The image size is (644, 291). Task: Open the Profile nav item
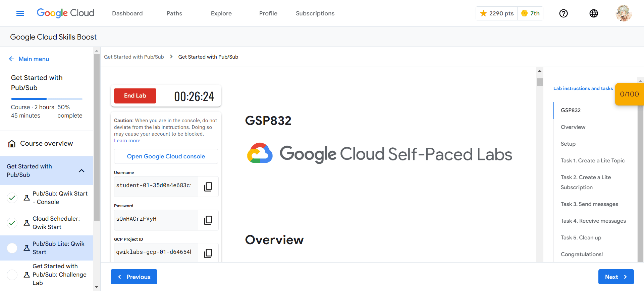[268, 13]
